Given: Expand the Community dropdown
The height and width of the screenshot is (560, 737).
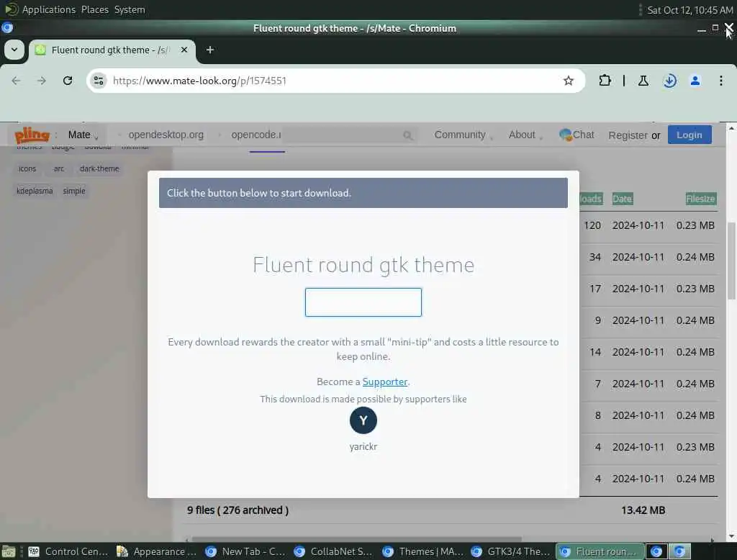Looking at the screenshot, I should 464,135.
